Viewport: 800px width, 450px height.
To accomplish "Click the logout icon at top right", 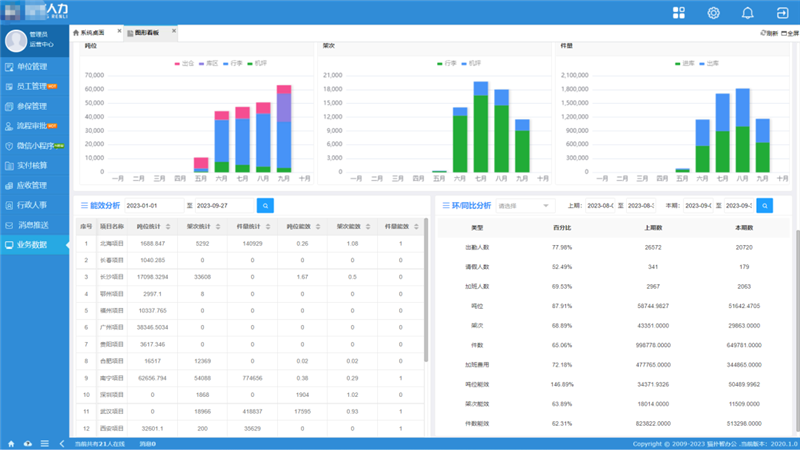I will tap(780, 13).
